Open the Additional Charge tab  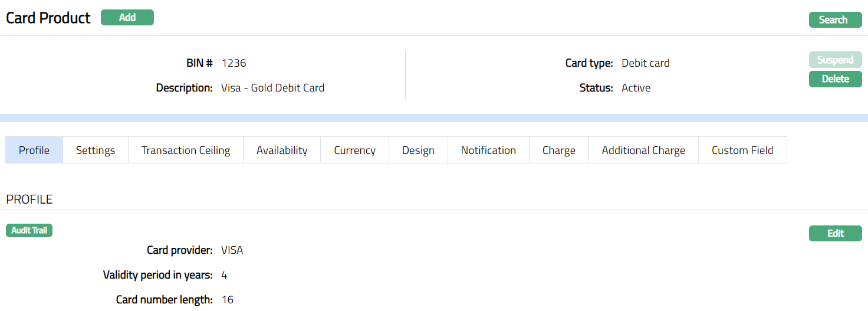[643, 150]
